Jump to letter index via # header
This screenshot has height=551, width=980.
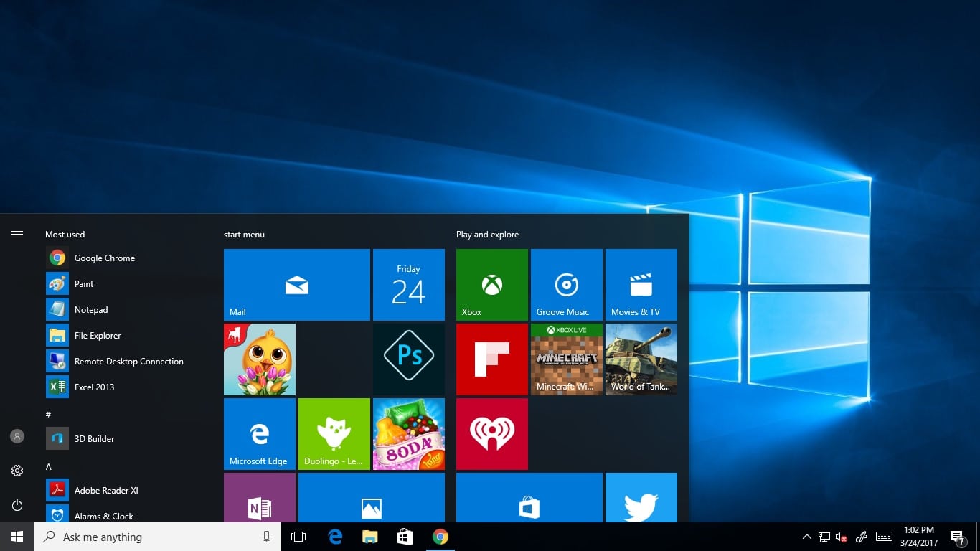(48, 414)
